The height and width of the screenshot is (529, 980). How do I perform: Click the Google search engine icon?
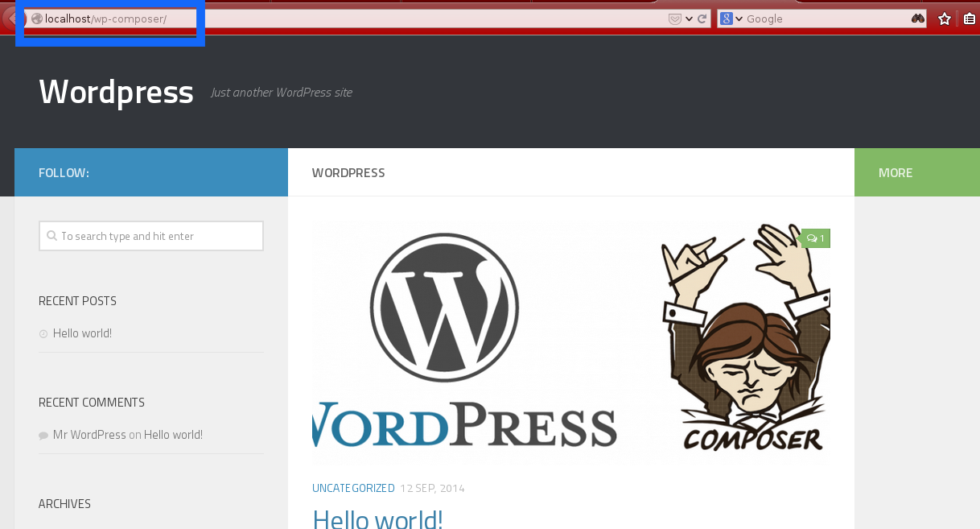[727, 19]
